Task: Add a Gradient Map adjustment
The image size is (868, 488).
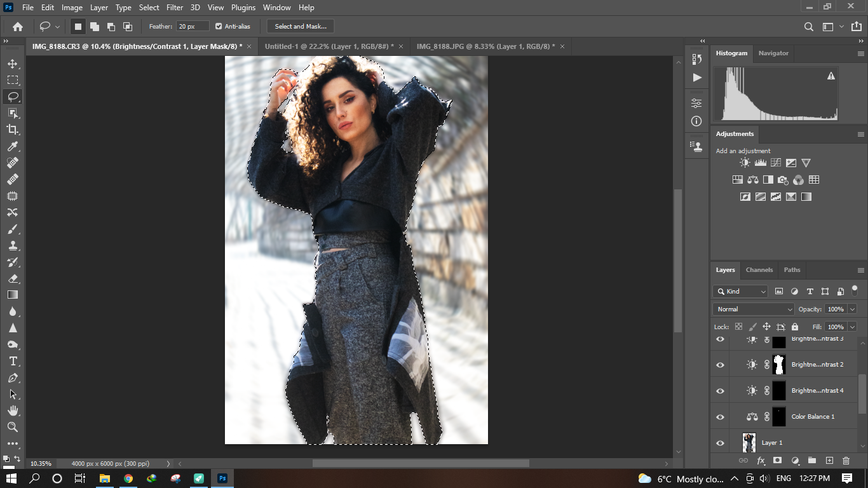Action: (806, 197)
